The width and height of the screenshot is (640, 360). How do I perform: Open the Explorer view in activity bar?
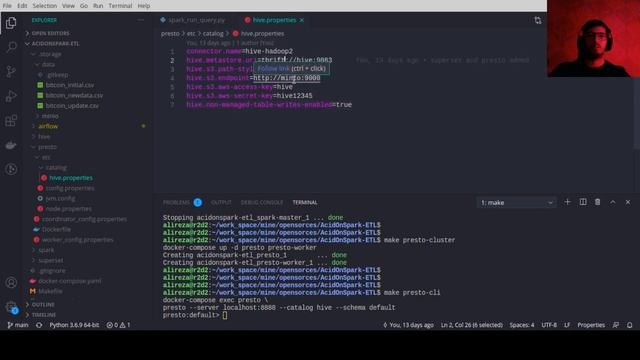point(11,23)
